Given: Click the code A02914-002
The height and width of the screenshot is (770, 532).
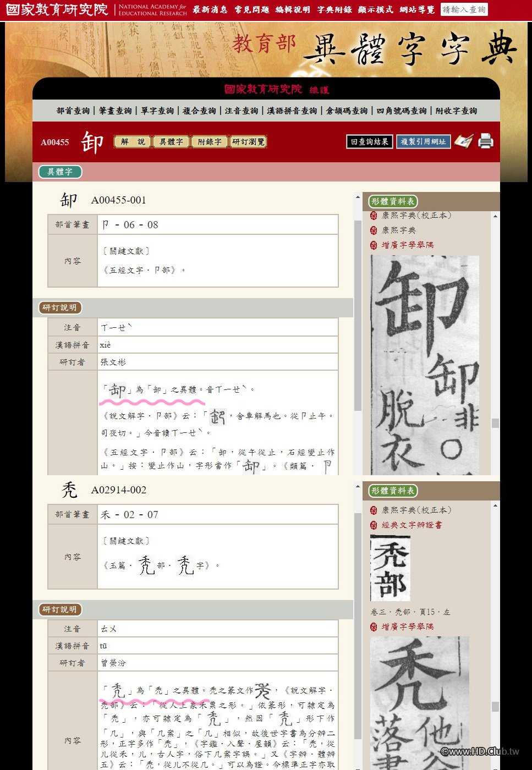Looking at the screenshot, I should (119, 490).
